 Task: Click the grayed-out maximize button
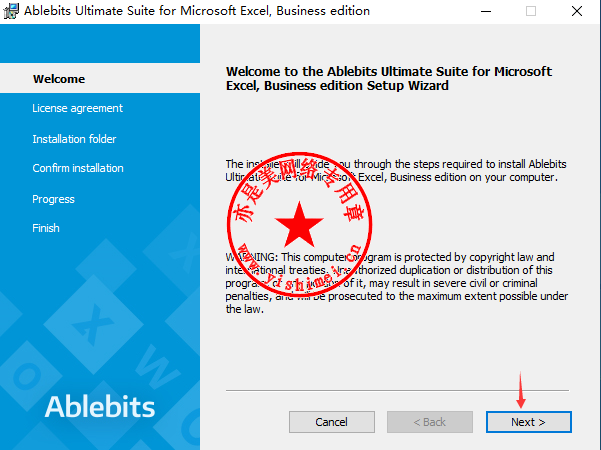coord(531,11)
